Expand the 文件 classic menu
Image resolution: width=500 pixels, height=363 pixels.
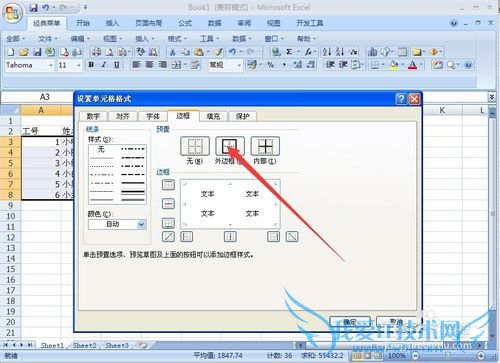pyautogui.click(x=48, y=39)
